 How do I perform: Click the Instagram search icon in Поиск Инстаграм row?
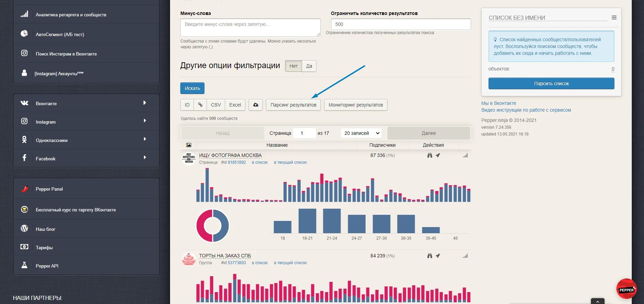[x=24, y=53]
